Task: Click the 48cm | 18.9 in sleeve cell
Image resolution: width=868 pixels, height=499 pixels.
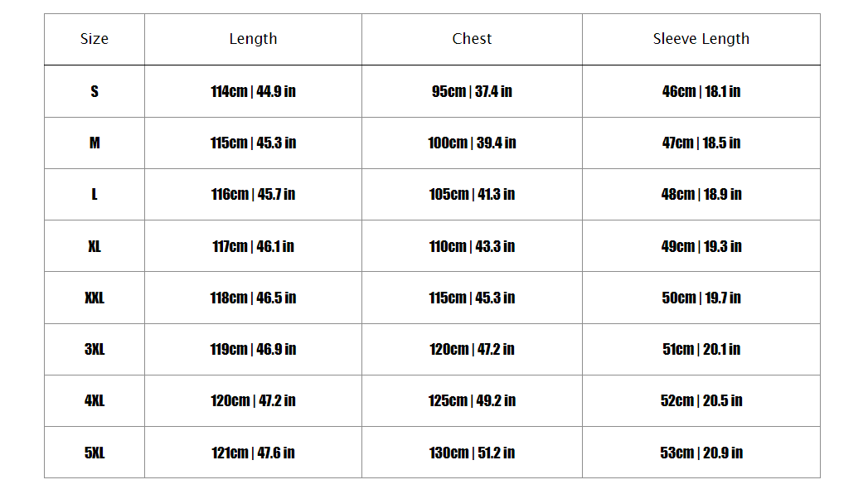Action: point(701,194)
